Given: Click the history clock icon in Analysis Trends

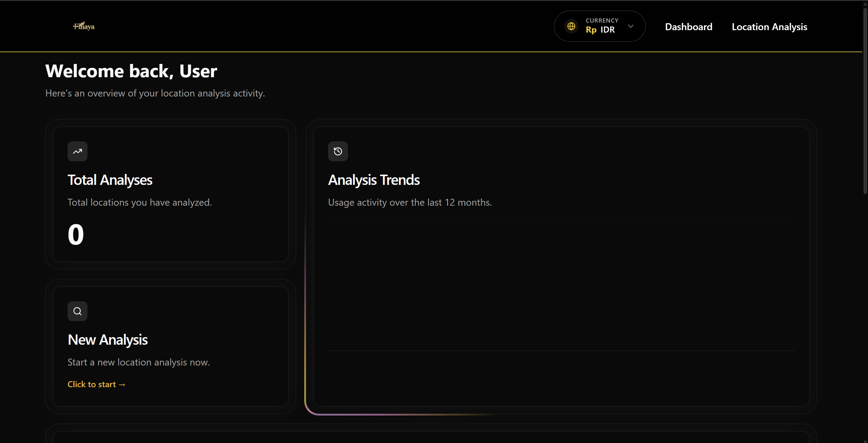Looking at the screenshot, I should [x=338, y=151].
